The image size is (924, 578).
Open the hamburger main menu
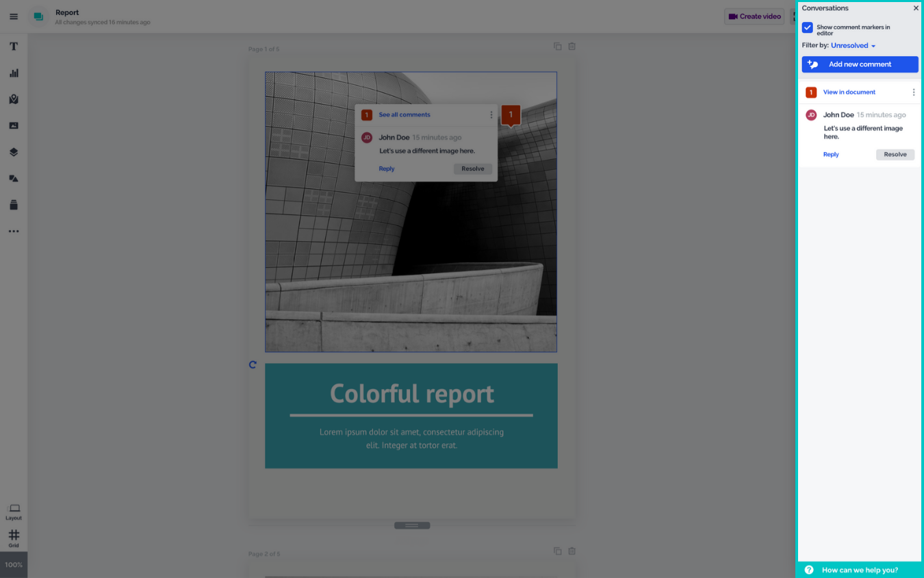click(x=14, y=16)
